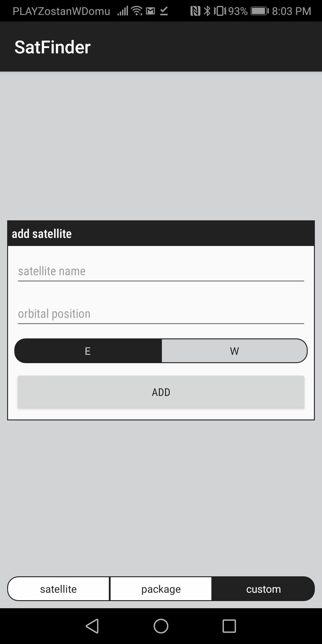
Task: Select E for east orbital direction
Action: (88, 351)
